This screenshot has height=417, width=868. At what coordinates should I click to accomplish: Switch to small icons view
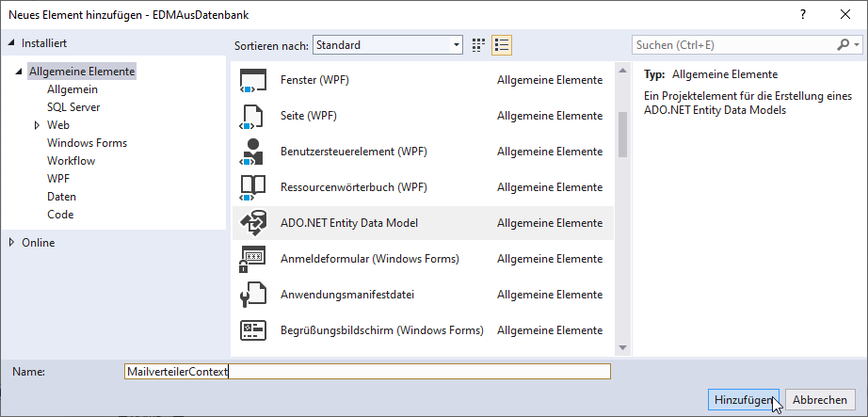(478, 45)
